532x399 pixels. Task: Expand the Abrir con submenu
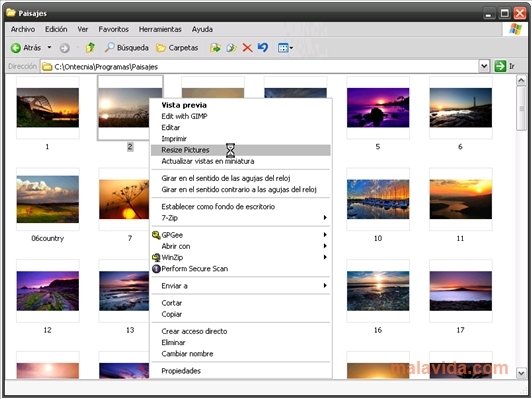(241, 246)
